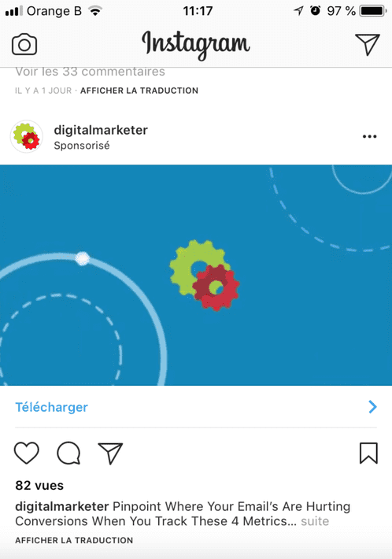Like the digitalmarketer post with heart icon
392x559 pixels.
(x=27, y=453)
